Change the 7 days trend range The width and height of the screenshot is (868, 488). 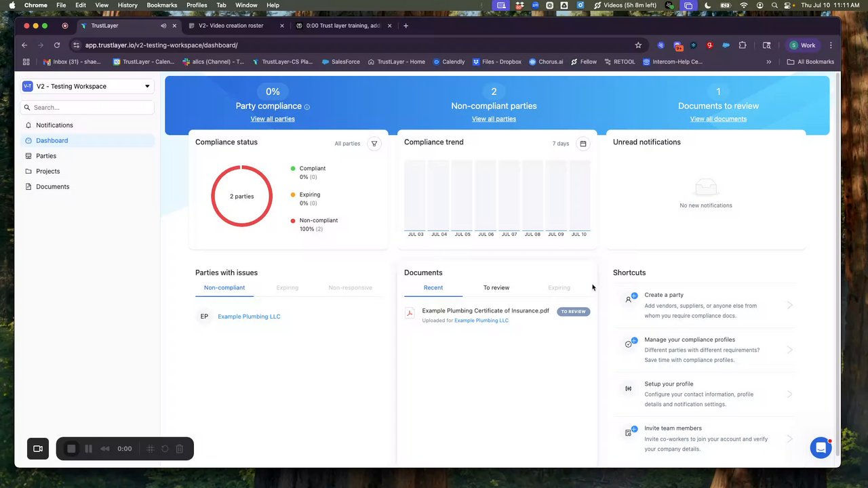point(561,144)
